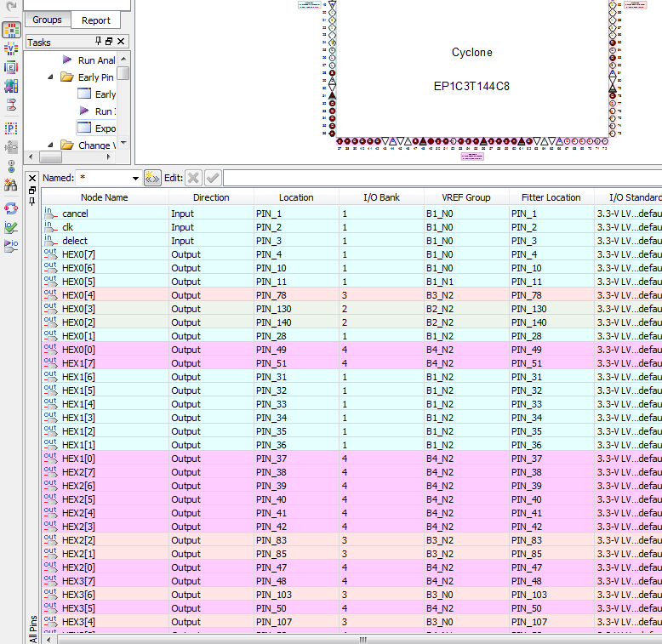662x644 pixels.
Task: Click the edges view 'E' toolbar icon
Action: pos(11,67)
